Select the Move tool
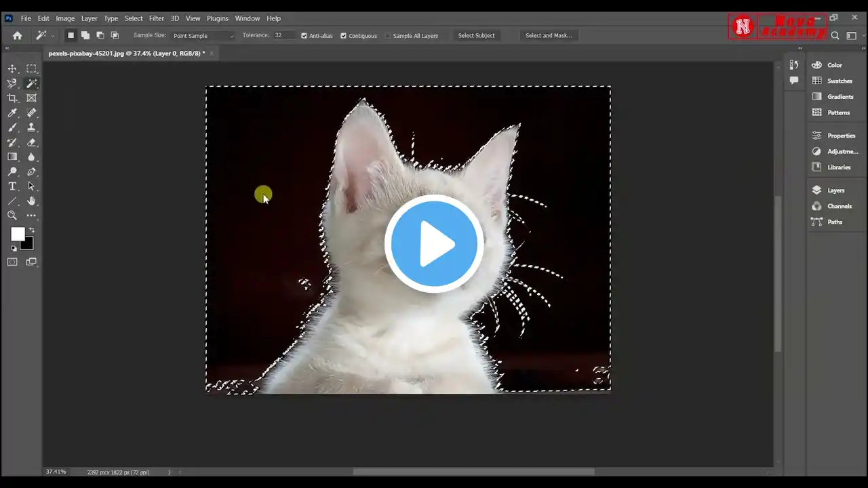The width and height of the screenshot is (868, 488). (x=12, y=68)
